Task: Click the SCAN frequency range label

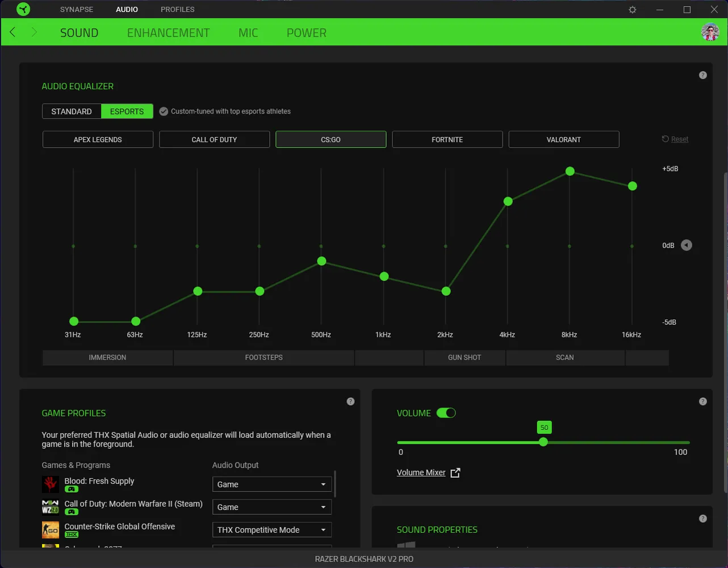Action: pos(565,357)
